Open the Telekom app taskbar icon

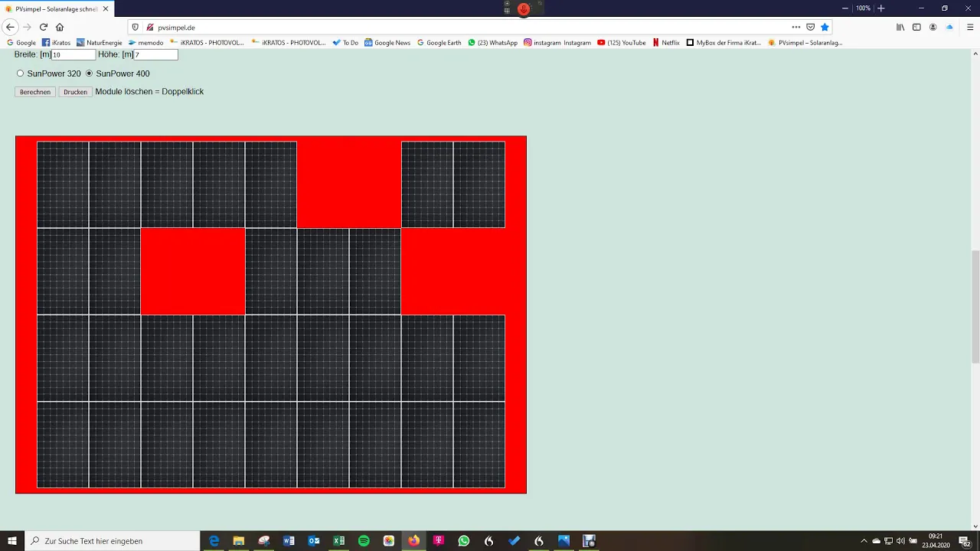pyautogui.click(x=439, y=540)
